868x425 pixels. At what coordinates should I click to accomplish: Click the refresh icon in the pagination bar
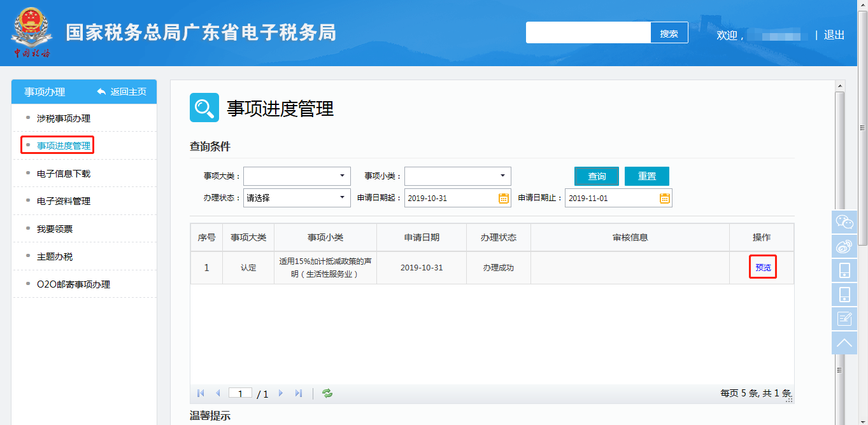point(327,393)
